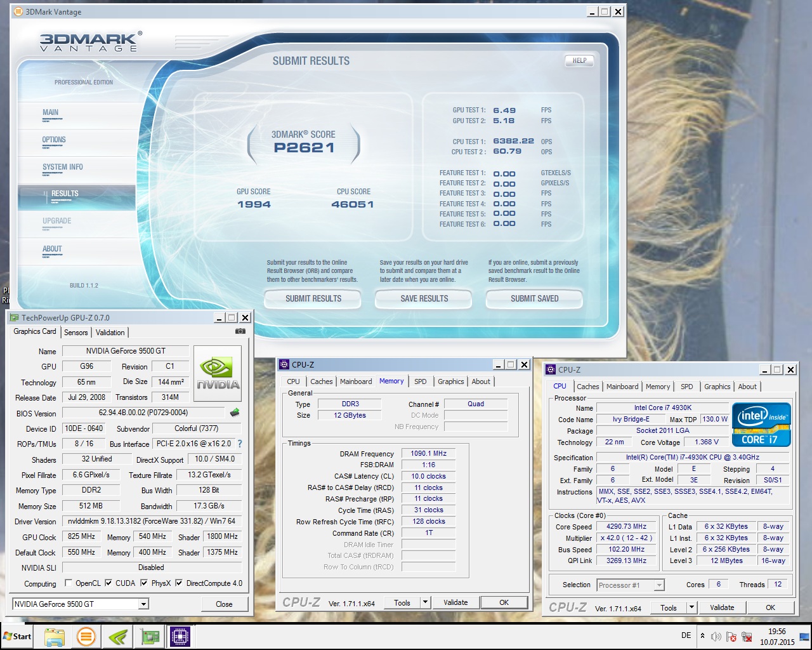812x650 pixels.
Task: Toggle the PhysX checkbox in GPU-Z
Action: pos(144,583)
